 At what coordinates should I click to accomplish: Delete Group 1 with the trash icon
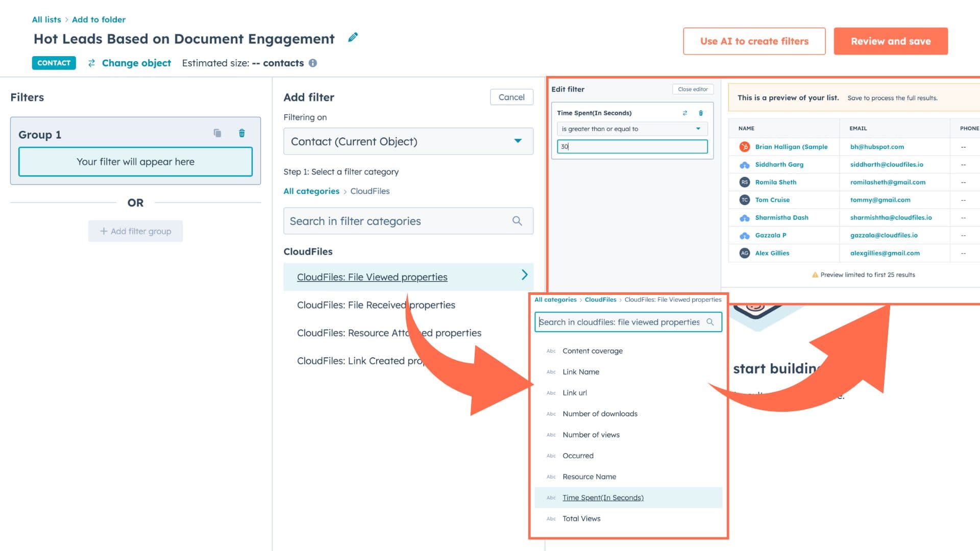tap(242, 133)
